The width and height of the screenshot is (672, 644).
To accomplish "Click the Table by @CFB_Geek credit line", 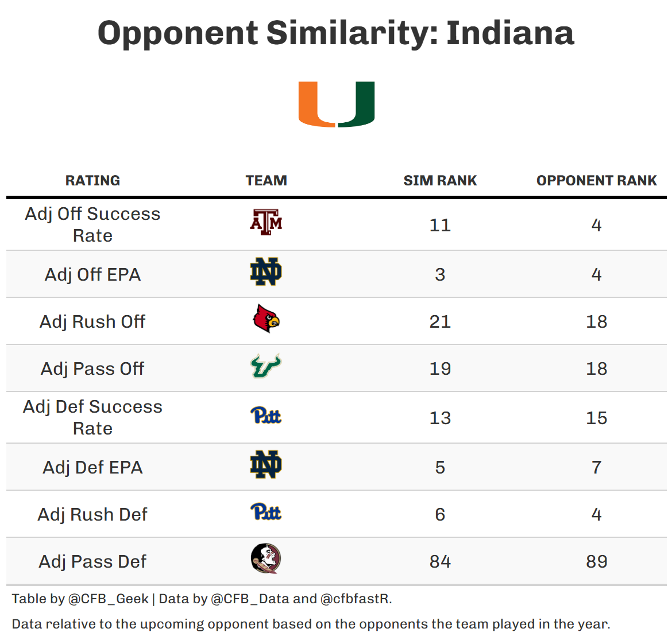I will point(202,599).
